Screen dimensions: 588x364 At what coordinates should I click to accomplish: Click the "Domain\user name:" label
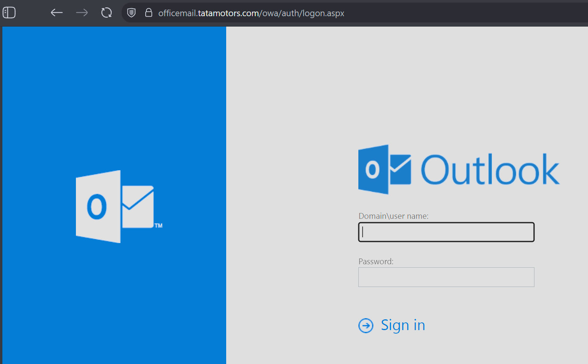(x=393, y=216)
